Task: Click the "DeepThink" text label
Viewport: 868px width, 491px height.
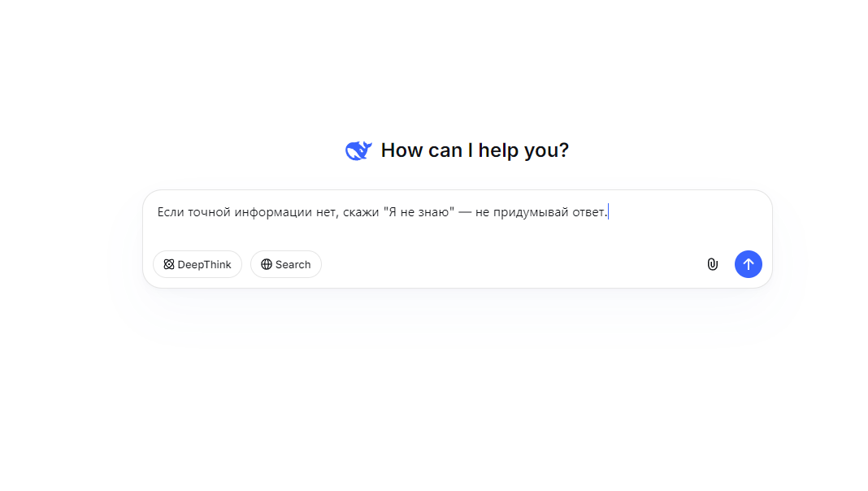Action: [x=204, y=264]
